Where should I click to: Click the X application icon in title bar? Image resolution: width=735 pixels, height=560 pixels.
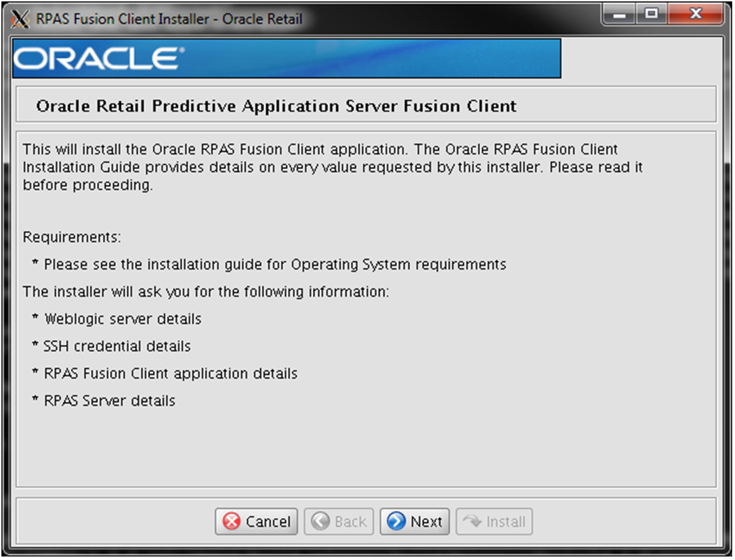(20, 20)
